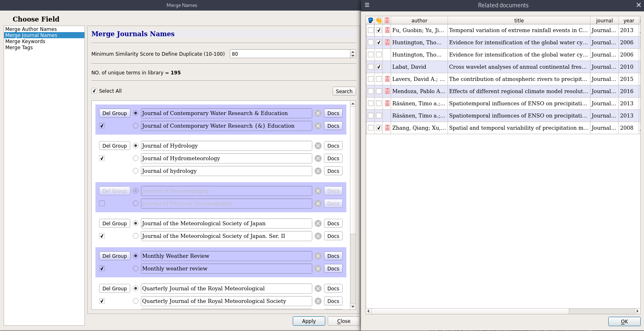
Task: Sort by the 'author' column header
Action: [x=419, y=20]
